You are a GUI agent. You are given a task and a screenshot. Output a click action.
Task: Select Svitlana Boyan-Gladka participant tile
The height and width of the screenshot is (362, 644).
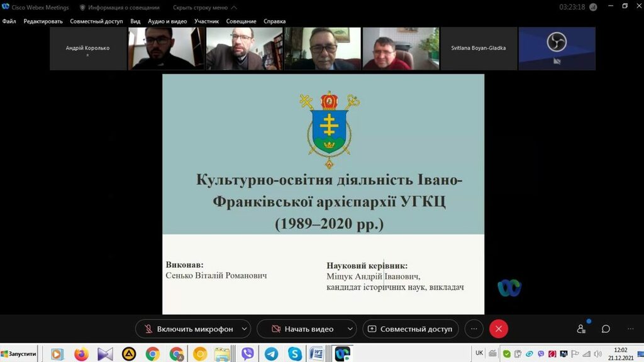click(478, 48)
